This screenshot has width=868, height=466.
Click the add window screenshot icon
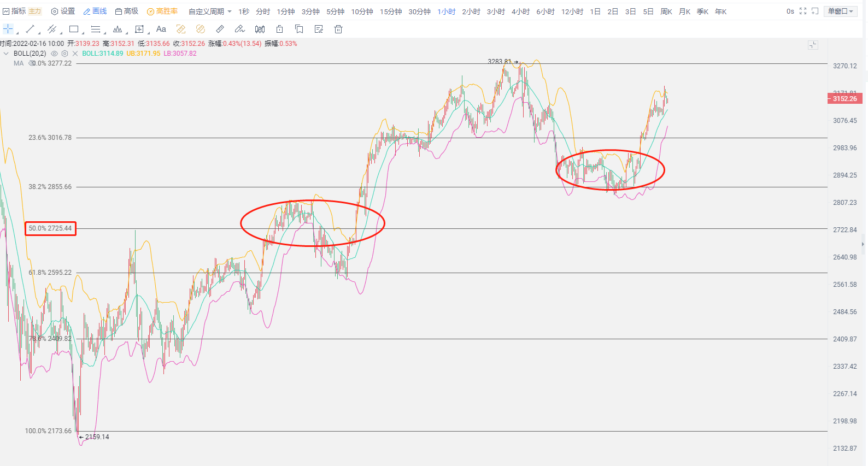pos(815,11)
